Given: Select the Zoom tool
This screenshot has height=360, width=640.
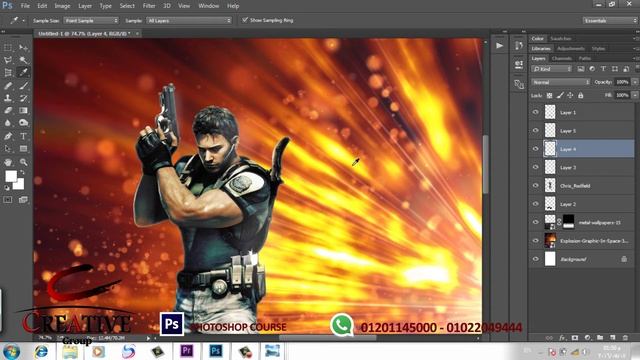Looking at the screenshot, I should tap(23, 162).
